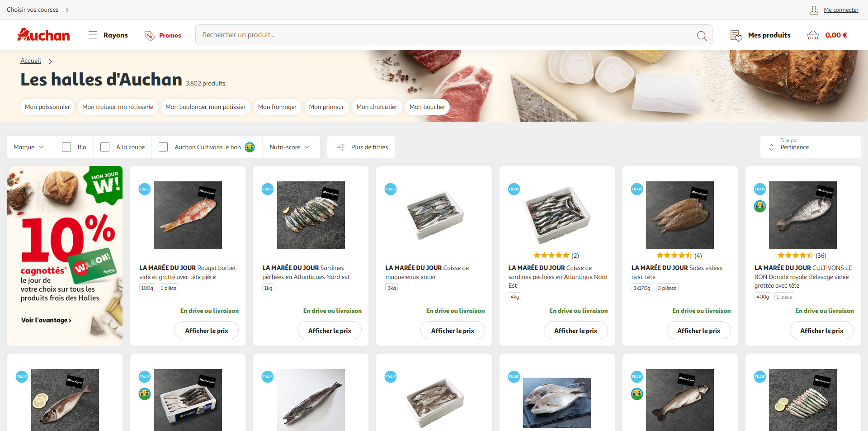Click the 4kg tag on Caisse de sardines
868x431 pixels.
coord(514,297)
